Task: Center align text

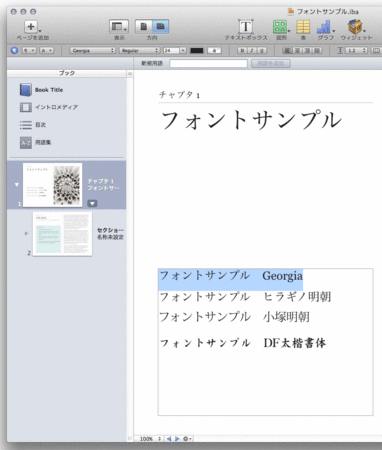Action: pyautogui.click(x=297, y=50)
